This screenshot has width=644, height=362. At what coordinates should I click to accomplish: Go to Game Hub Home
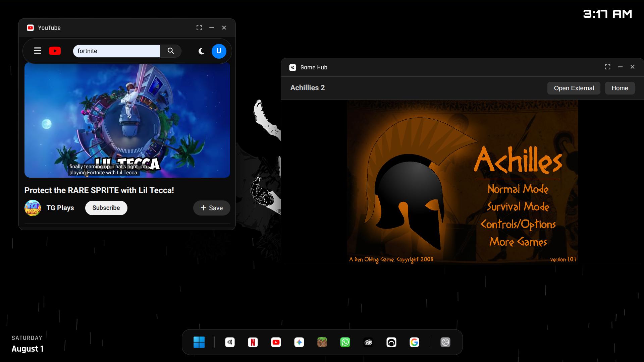click(620, 88)
